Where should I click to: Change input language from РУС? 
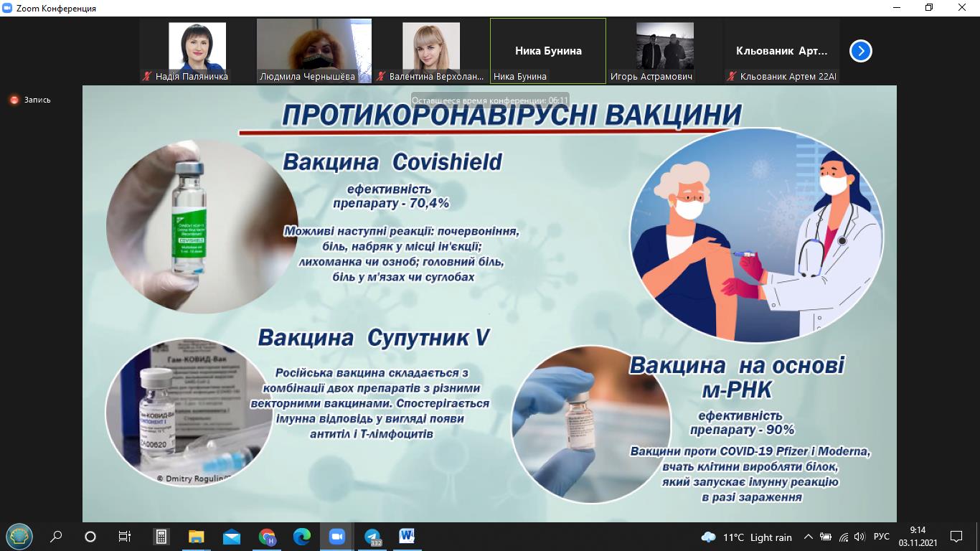click(x=882, y=537)
